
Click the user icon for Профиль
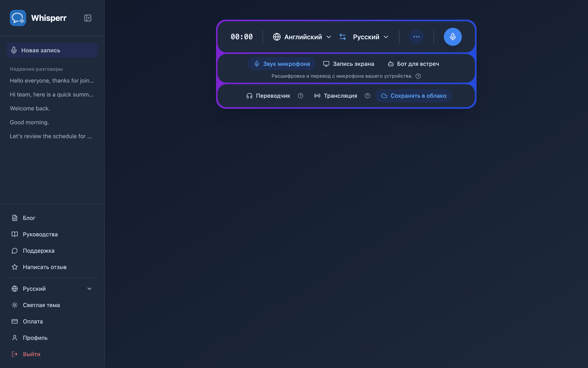[x=15, y=338]
